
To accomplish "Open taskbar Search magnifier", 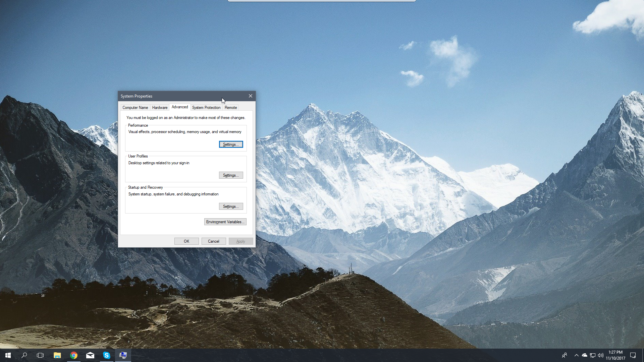I will click(24, 355).
